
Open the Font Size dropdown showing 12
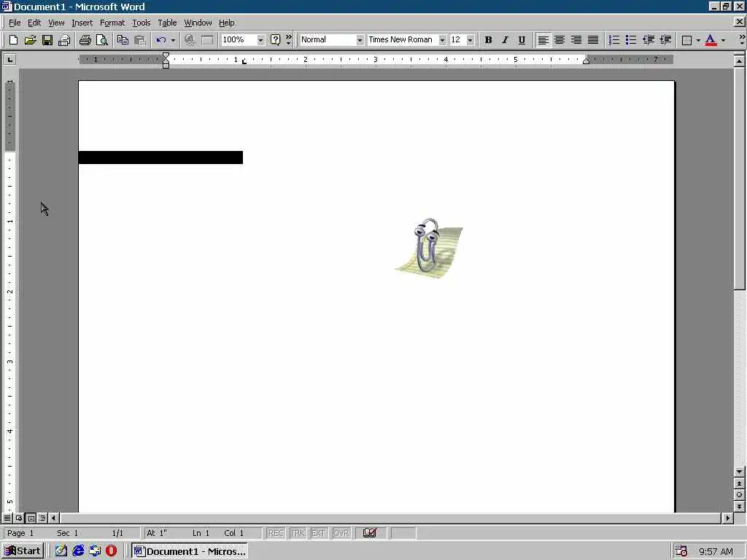tap(471, 40)
